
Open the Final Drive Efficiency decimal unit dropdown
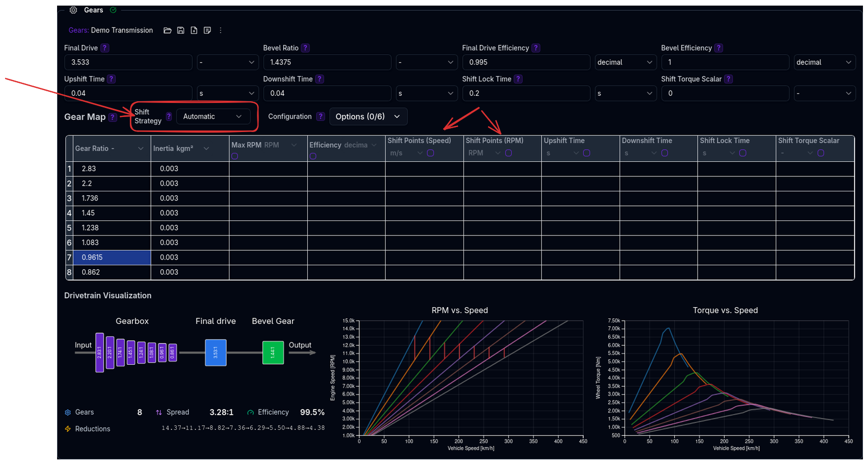[625, 62]
